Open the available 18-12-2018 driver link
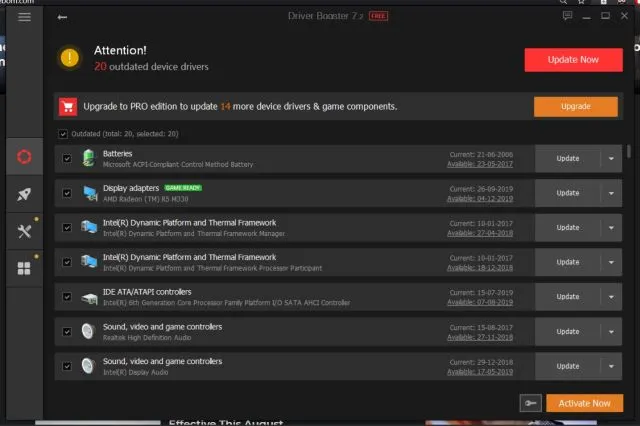 point(480,268)
